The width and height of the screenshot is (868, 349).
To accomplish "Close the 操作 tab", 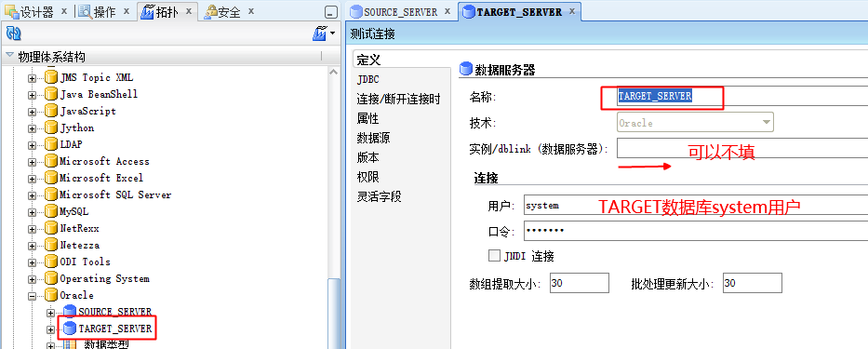I will point(127,11).
